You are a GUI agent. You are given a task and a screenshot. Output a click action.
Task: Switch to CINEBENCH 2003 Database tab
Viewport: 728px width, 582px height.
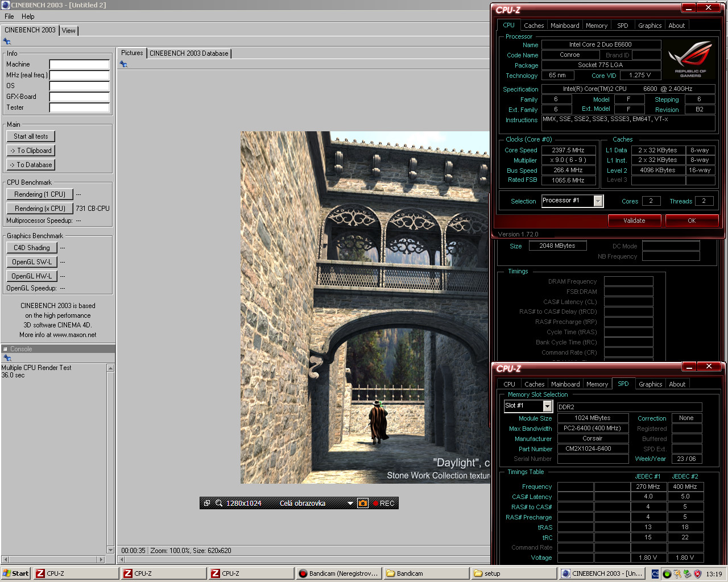coord(189,53)
